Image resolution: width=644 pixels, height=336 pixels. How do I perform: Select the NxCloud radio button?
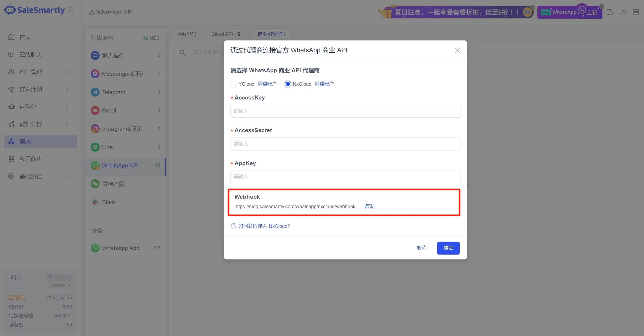coord(287,84)
